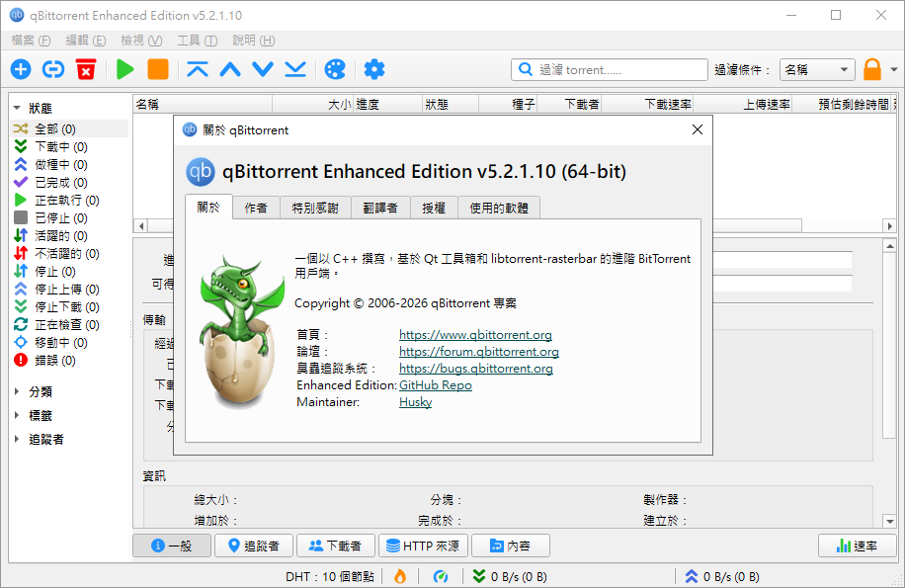This screenshot has height=588, width=905.
Task: Select 停止上傳 (0) filter
Action: point(69,290)
